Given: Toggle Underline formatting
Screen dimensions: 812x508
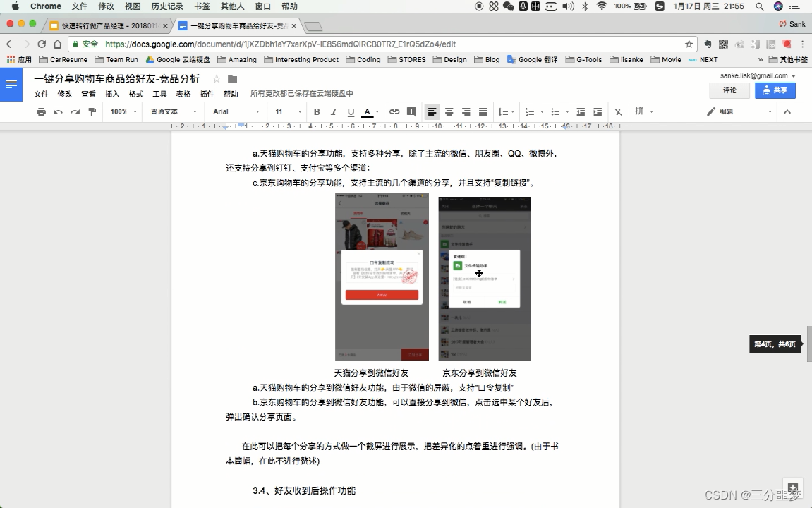Looking at the screenshot, I should [351, 111].
